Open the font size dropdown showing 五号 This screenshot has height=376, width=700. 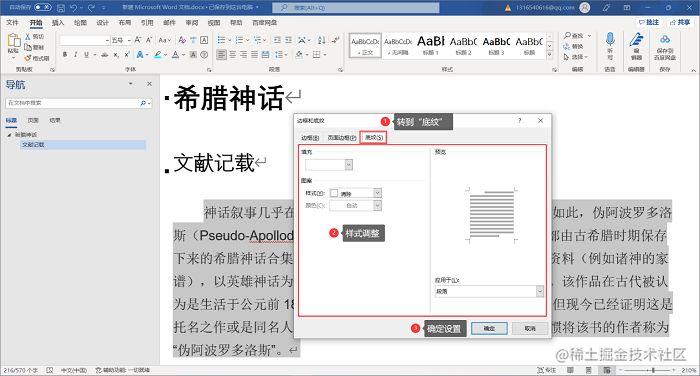121,40
